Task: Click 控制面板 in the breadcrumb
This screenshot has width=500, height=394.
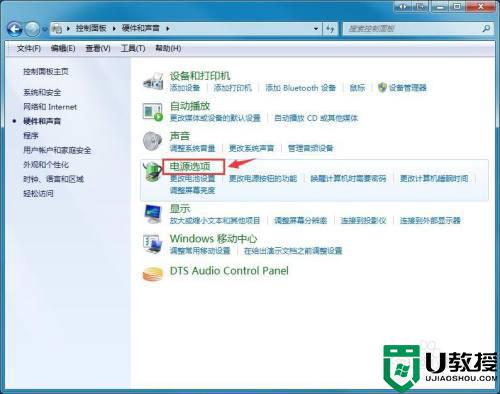Action: tap(91, 29)
